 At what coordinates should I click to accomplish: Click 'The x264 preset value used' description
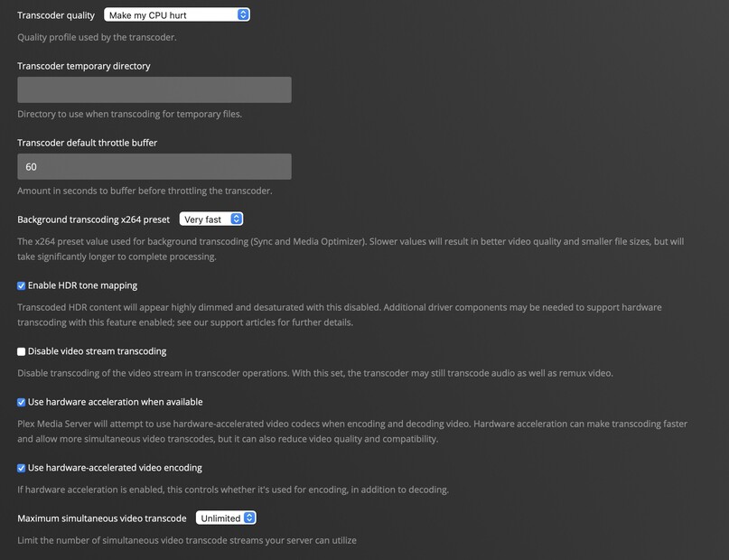(x=350, y=248)
